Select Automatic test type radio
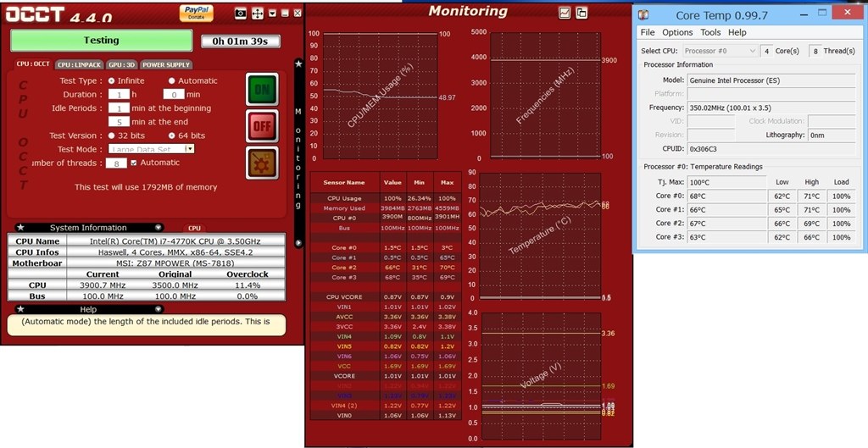868x448 pixels. pyautogui.click(x=171, y=80)
